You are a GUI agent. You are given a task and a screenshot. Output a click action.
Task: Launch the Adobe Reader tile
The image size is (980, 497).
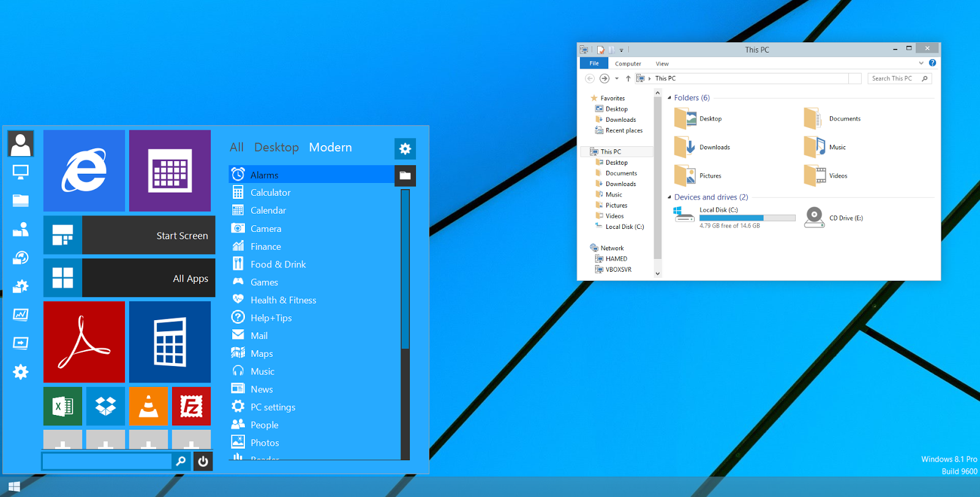pos(84,342)
